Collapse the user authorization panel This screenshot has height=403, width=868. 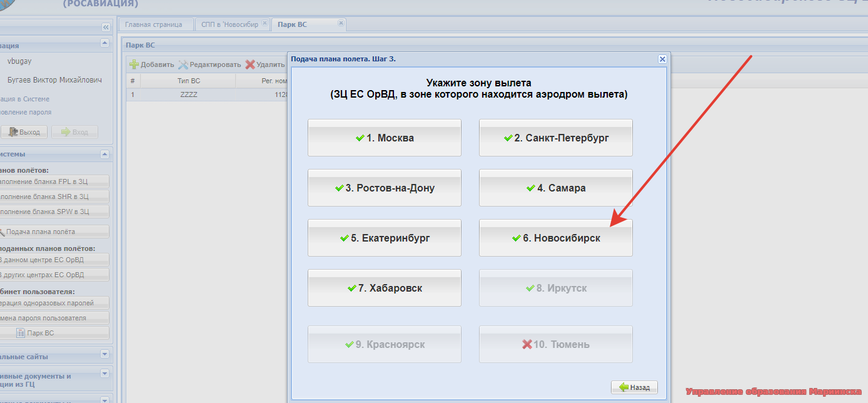click(x=104, y=43)
